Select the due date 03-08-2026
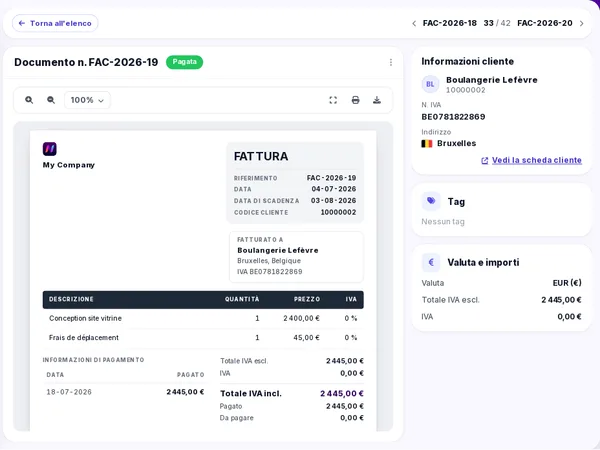This screenshot has height=450, width=600. click(x=333, y=201)
